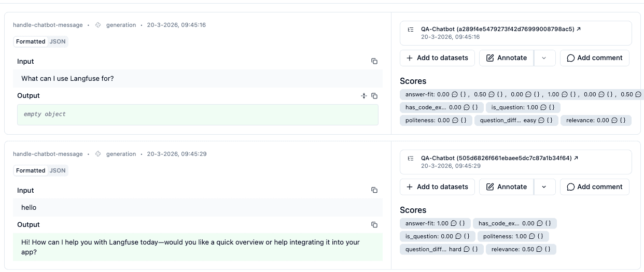Screen dimensions: 644x272
Task: Expand Annotate dropdown arrow in first card
Action: pos(544,58)
